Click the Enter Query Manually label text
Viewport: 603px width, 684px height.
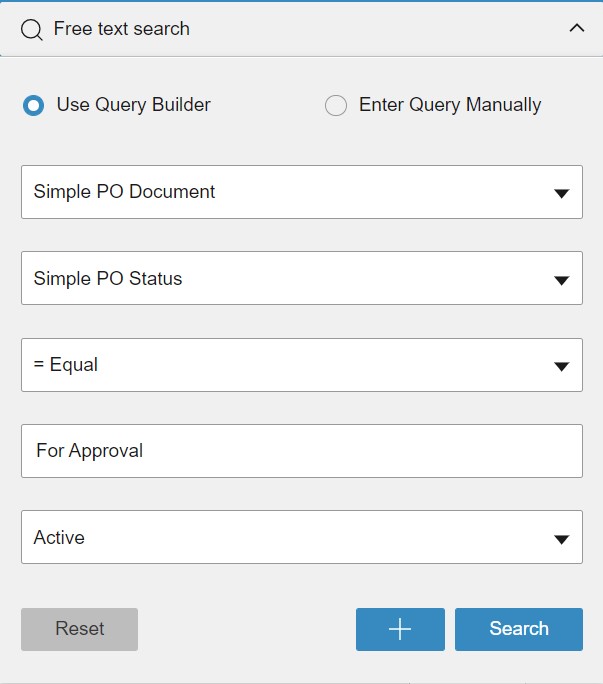click(x=449, y=104)
